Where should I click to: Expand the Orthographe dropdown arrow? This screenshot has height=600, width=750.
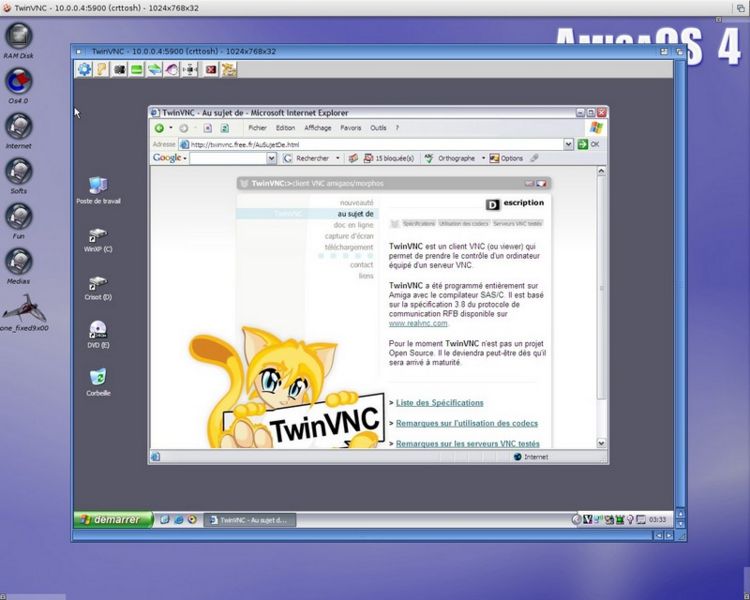coord(482,158)
